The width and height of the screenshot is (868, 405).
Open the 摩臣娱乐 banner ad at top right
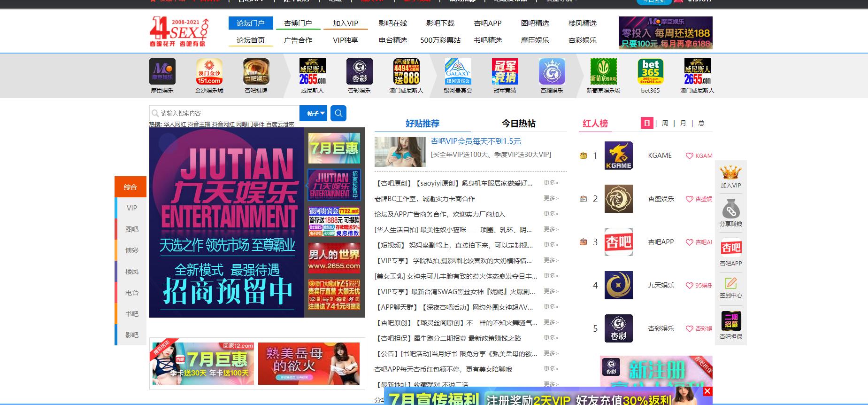tap(665, 33)
